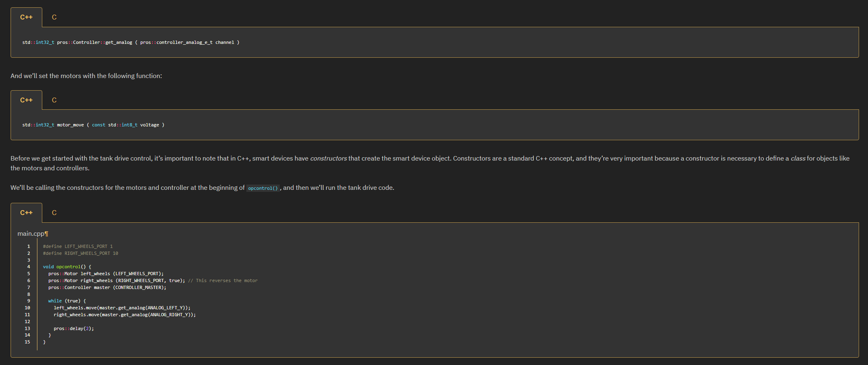The image size is (868, 365).
Task: Select the C++ tab above the main.cpp listing
Action: click(x=26, y=213)
